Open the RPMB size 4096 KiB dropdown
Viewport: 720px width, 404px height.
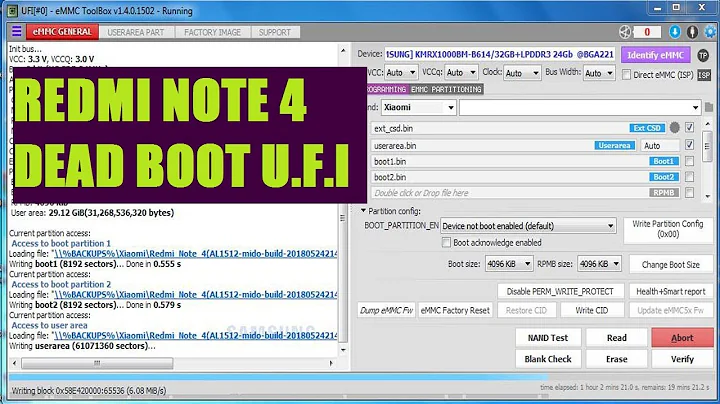(x=599, y=264)
